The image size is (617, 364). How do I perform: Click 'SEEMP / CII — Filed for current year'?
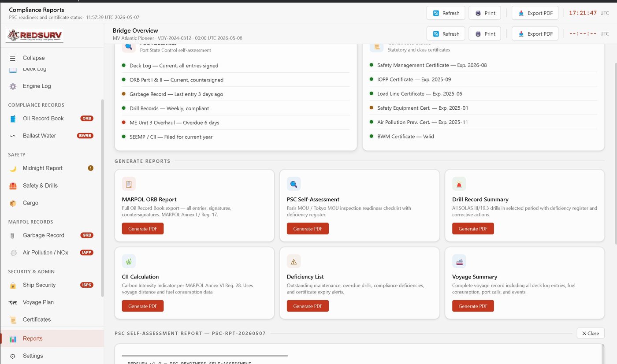236,137
